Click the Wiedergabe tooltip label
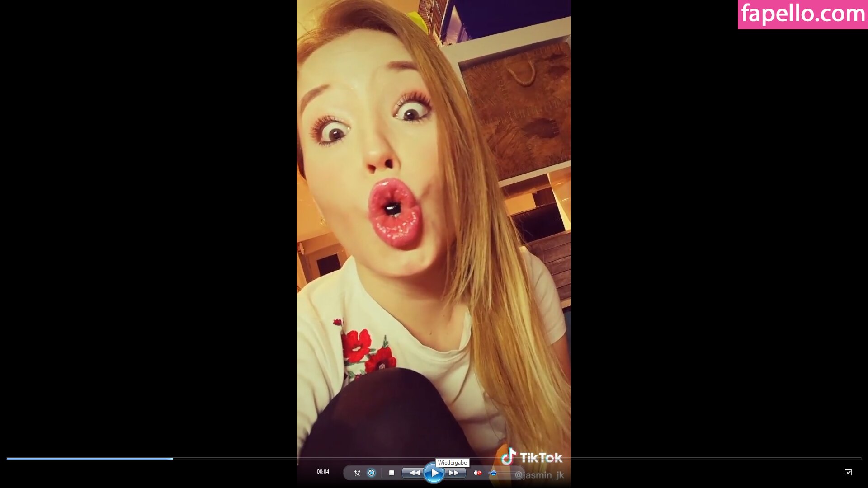Screen dimensions: 868x488 (452, 463)
